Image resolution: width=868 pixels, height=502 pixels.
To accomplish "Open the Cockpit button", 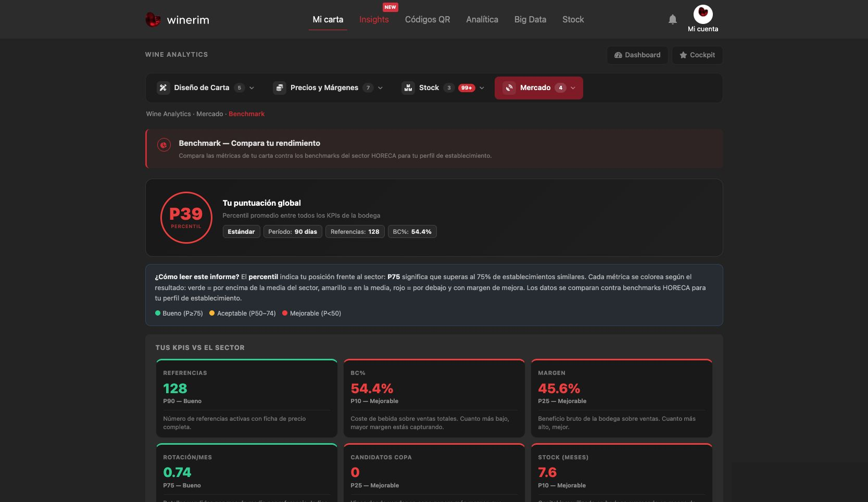I will tap(697, 55).
